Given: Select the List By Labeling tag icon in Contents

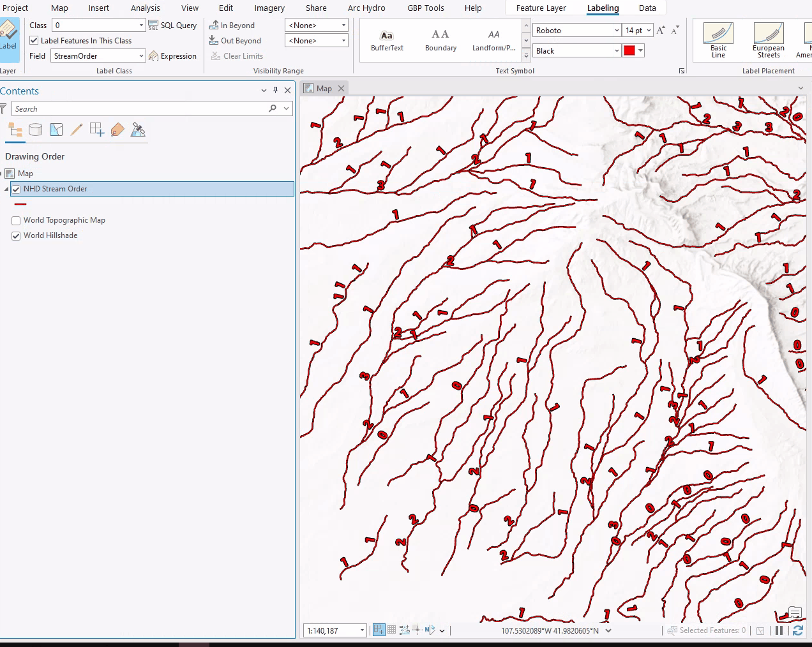Looking at the screenshot, I should 117,129.
